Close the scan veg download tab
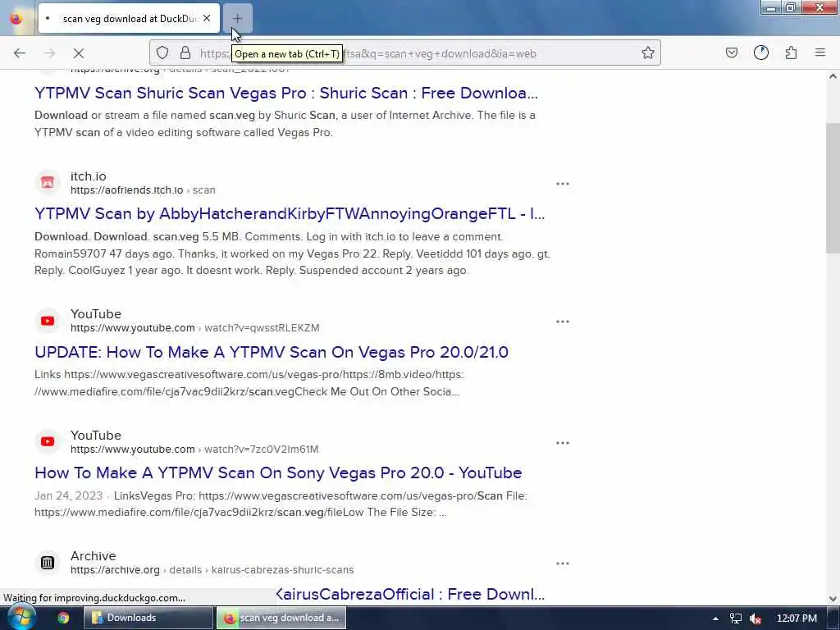This screenshot has width=840, height=630. (x=207, y=18)
